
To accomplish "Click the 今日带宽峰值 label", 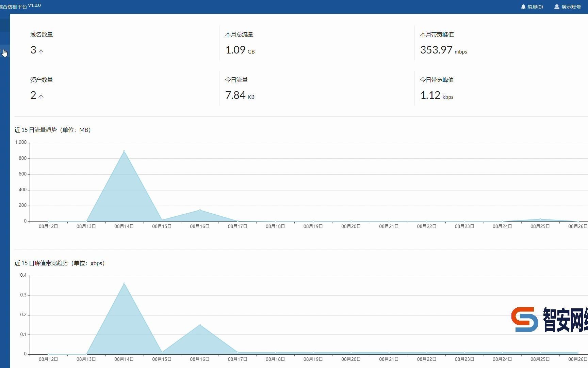I will pos(437,80).
